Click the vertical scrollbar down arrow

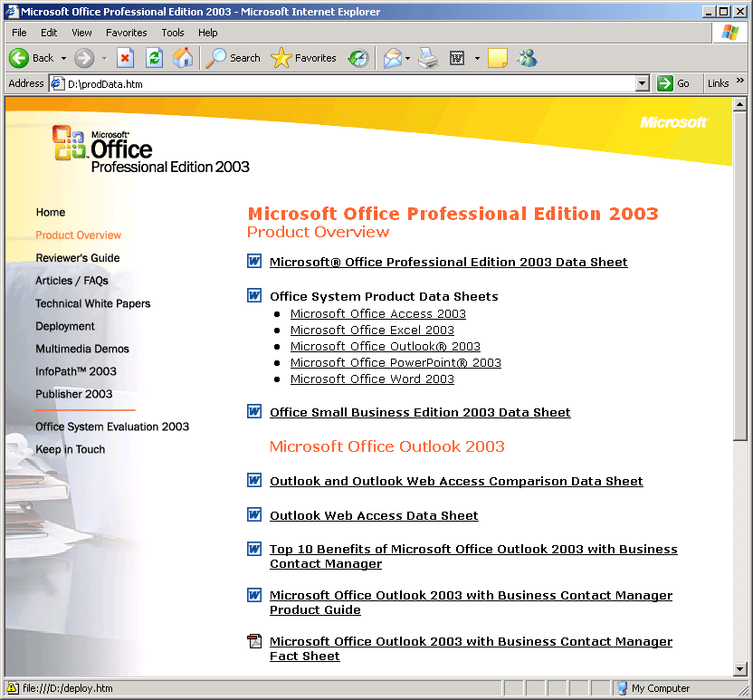739,669
